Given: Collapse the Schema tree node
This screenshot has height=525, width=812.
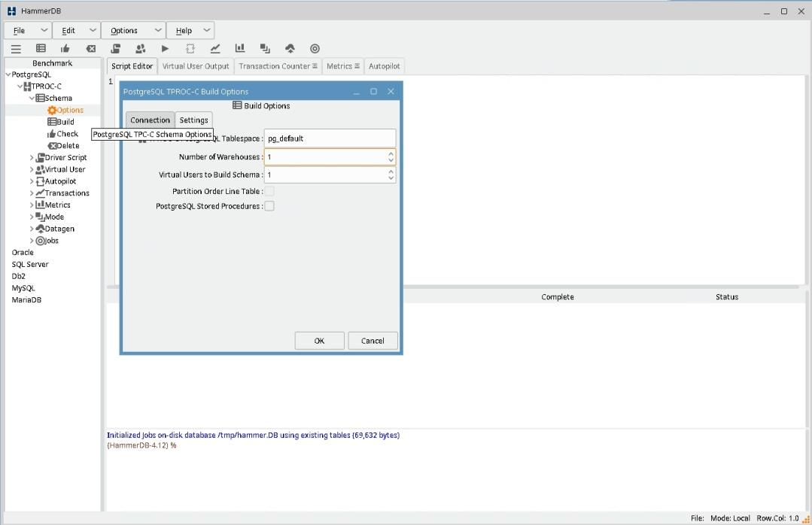Looking at the screenshot, I should 32,99.
